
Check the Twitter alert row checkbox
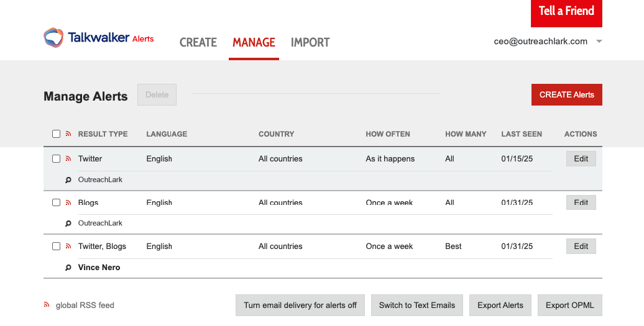point(57,159)
